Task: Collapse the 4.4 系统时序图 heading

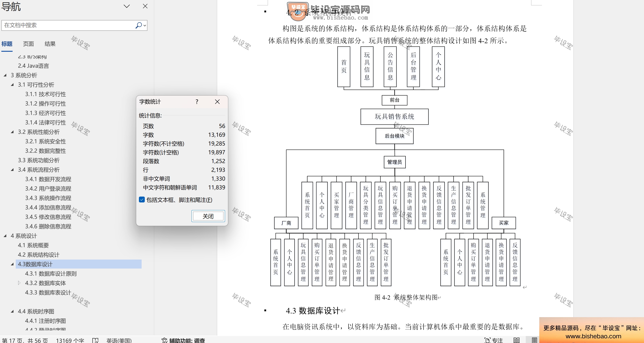Action: (12, 312)
